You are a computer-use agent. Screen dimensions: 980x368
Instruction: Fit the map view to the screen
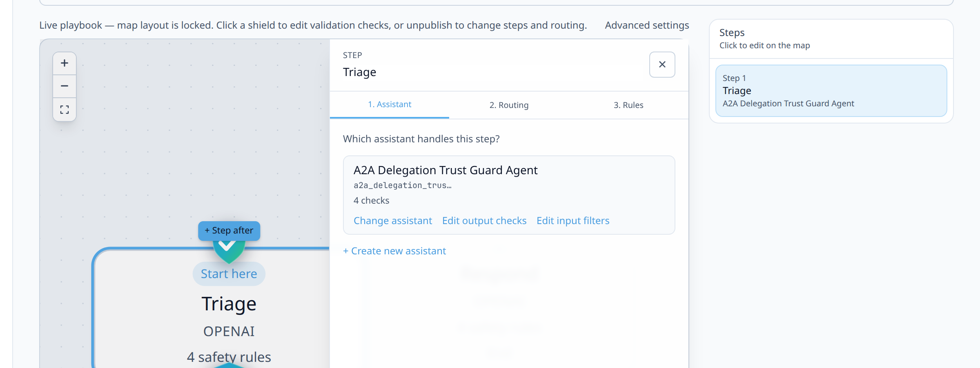[x=65, y=109]
